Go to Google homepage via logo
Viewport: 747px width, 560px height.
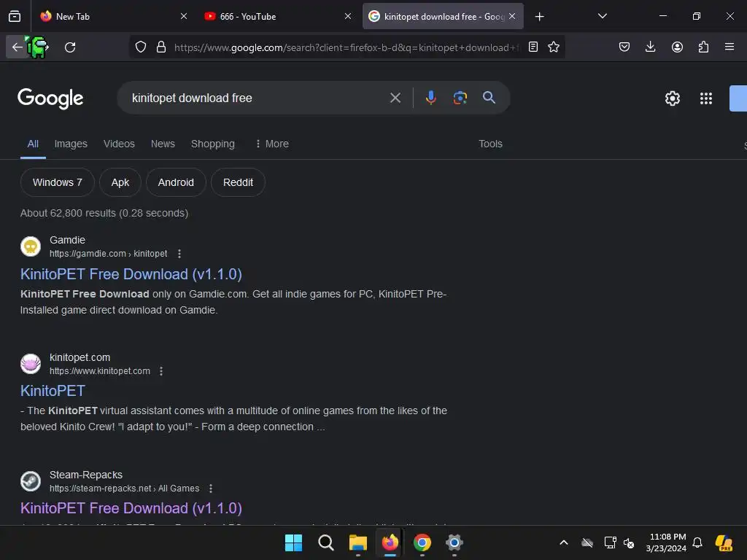[50, 98]
